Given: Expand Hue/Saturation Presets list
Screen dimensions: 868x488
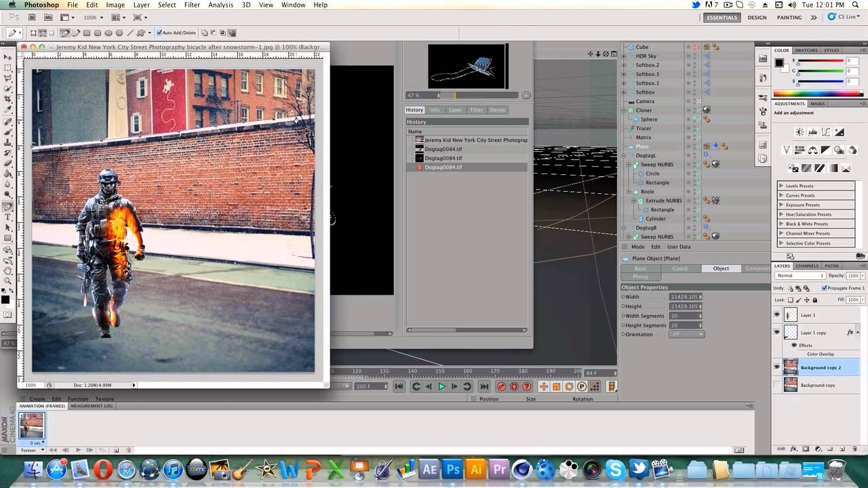Looking at the screenshot, I should tap(781, 214).
